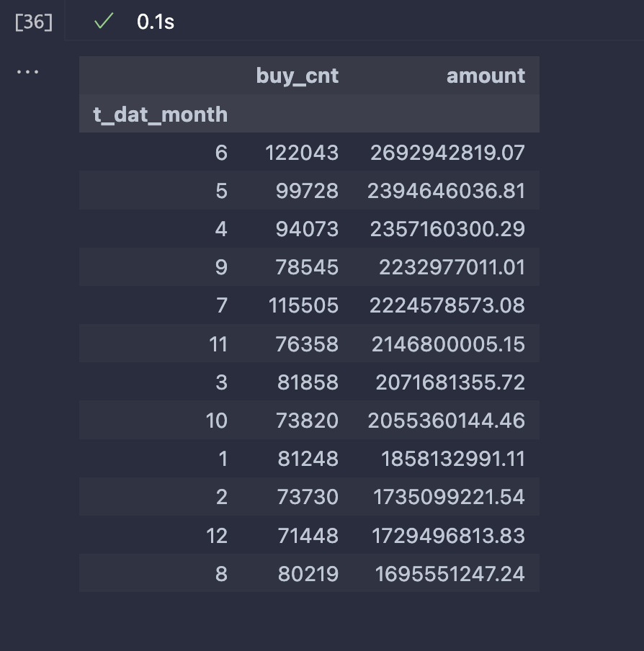644x651 pixels.
Task: Click buy_cnt value 81248
Action: (308, 459)
